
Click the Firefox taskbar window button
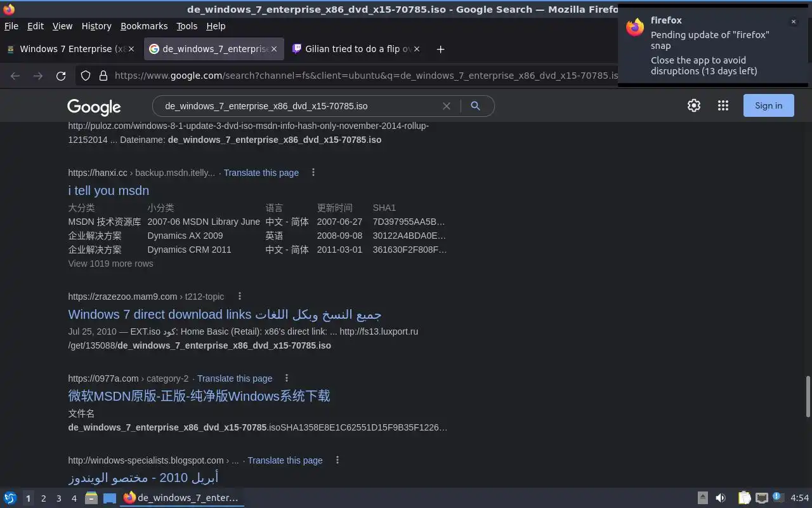point(181,498)
